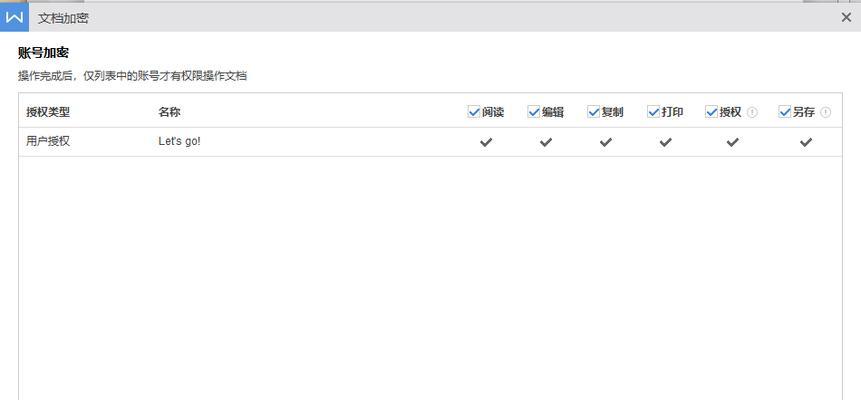
Task: Select the Let's go! user name
Action: coord(180,141)
